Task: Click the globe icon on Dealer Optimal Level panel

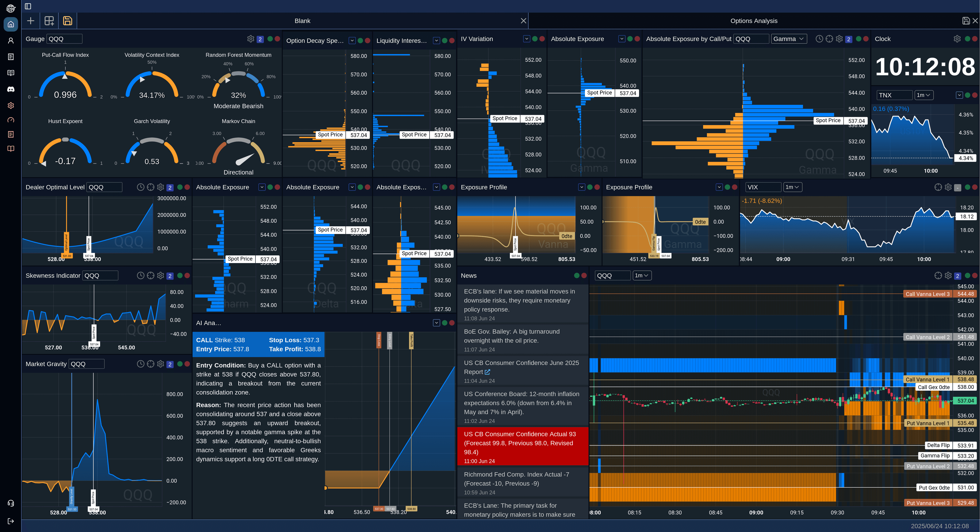Action: (151, 187)
